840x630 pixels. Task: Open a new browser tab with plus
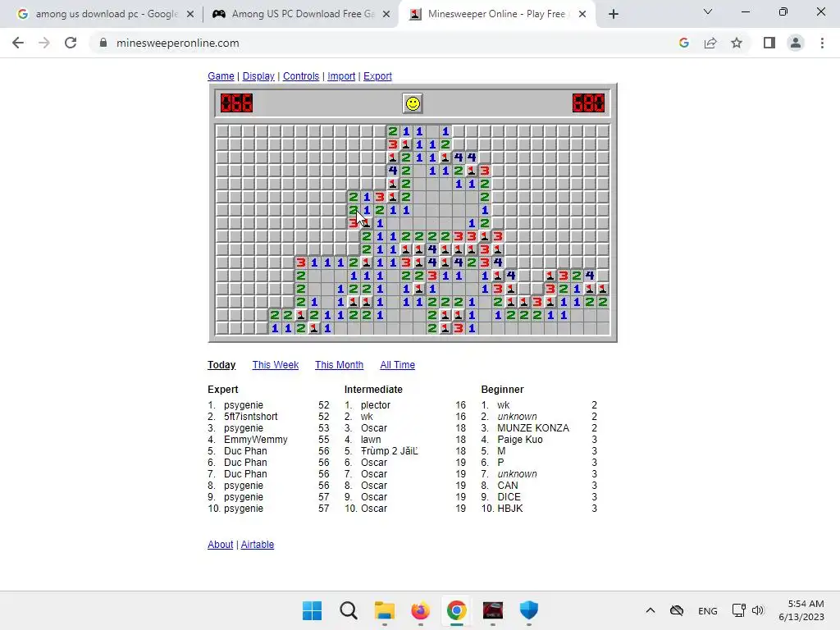coord(614,15)
